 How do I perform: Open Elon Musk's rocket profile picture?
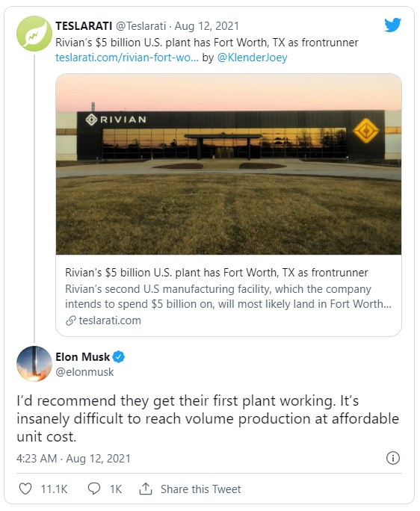pyautogui.click(x=34, y=363)
